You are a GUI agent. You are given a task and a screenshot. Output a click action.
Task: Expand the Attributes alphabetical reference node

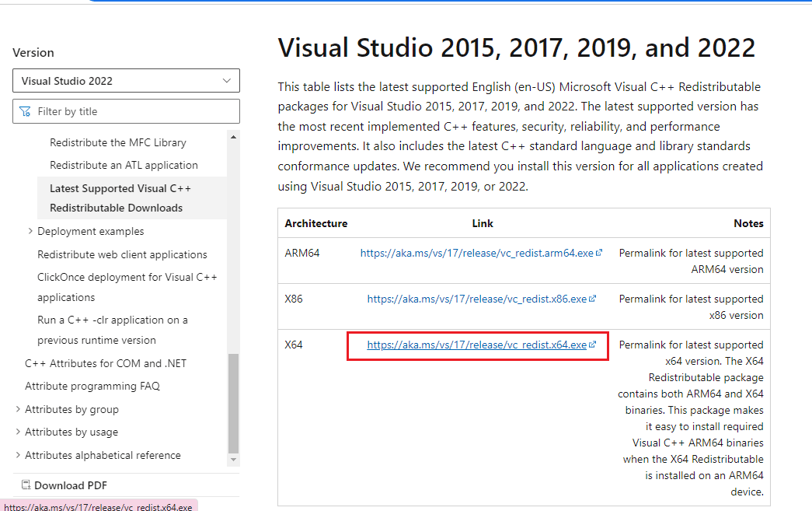pos(18,455)
